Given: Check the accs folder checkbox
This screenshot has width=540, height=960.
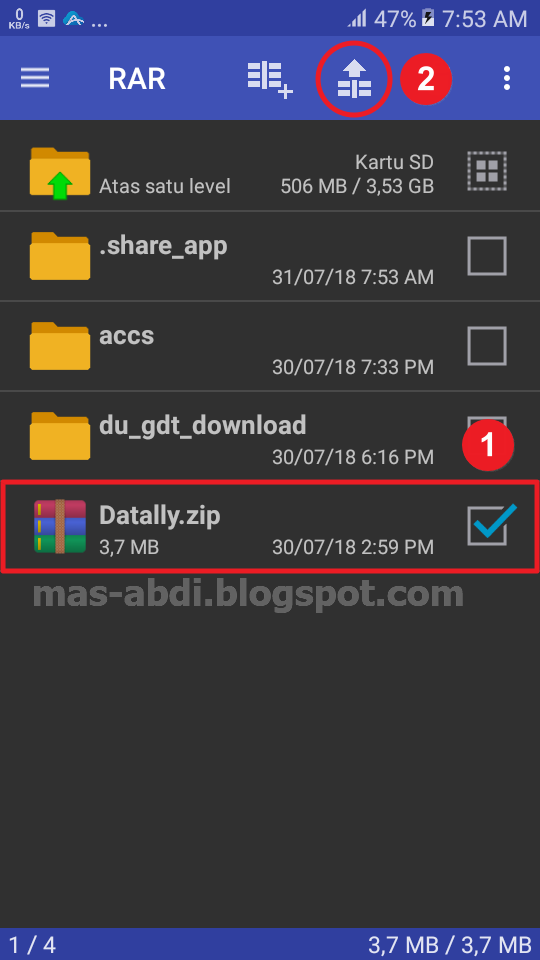Looking at the screenshot, I should click(487, 346).
